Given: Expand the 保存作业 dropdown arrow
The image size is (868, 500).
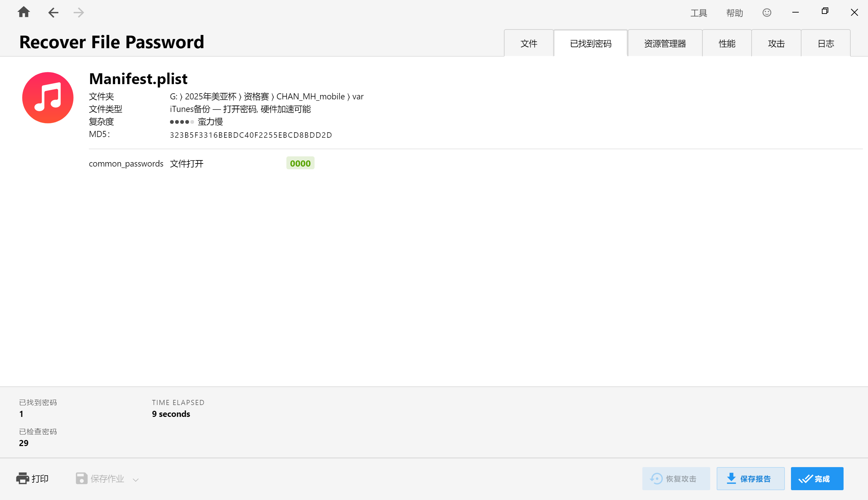Looking at the screenshot, I should 136,480.
